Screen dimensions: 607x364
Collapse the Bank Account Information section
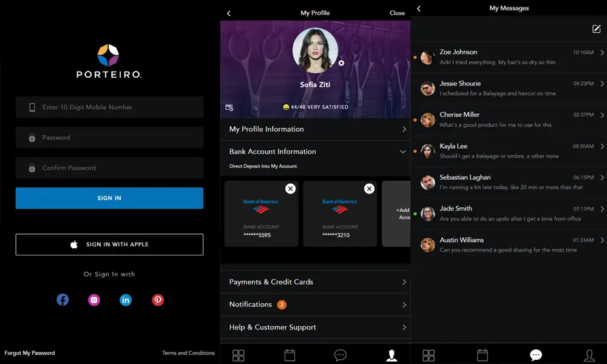click(402, 152)
